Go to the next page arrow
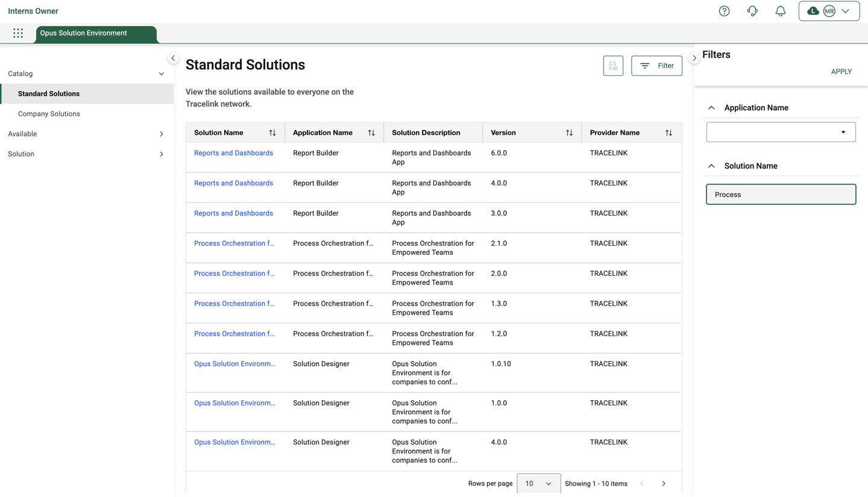This screenshot has height=497, width=868. click(664, 483)
